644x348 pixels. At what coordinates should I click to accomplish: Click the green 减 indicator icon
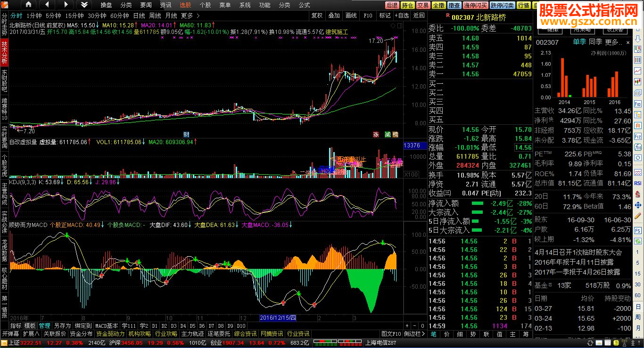[387, 134]
